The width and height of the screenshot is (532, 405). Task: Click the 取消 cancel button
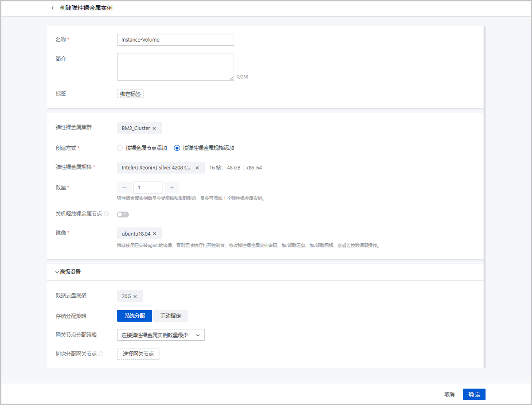pyautogui.click(x=450, y=394)
